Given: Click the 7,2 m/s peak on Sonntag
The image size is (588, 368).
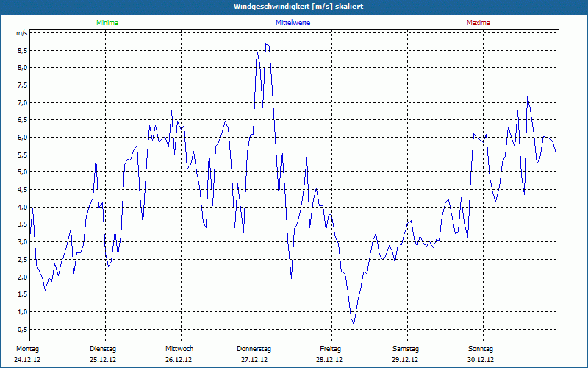Looking at the screenshot, I should 527,96.
